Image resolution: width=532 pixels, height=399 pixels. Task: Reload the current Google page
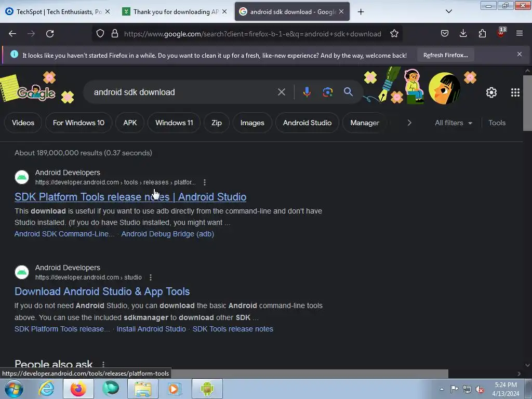50,34
